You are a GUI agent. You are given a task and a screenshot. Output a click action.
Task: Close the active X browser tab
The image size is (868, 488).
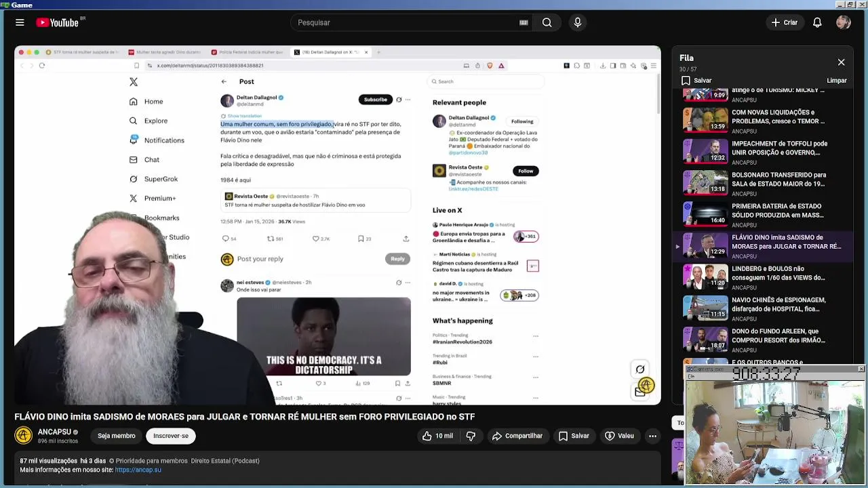366,52
